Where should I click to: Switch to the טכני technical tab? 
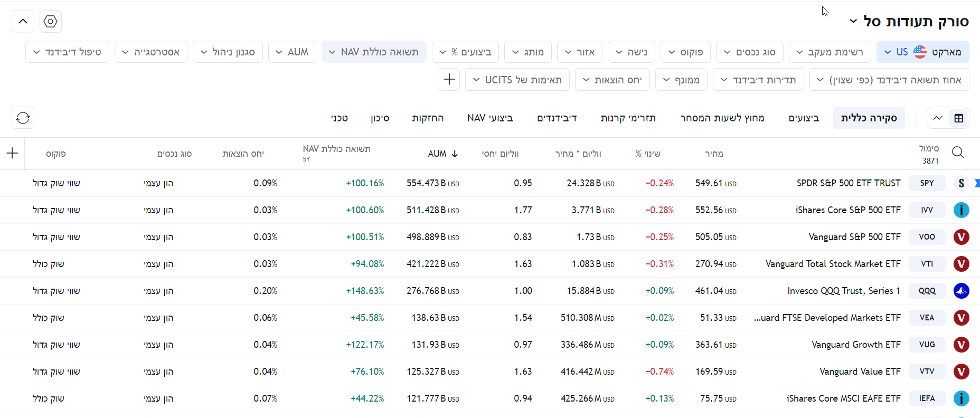tap(340, 118)
